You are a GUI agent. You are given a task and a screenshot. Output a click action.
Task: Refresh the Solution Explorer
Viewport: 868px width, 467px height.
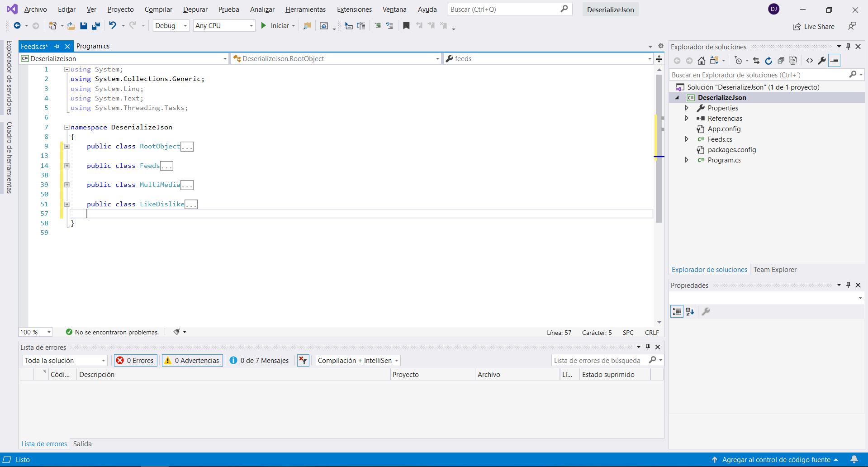point(768,61)
